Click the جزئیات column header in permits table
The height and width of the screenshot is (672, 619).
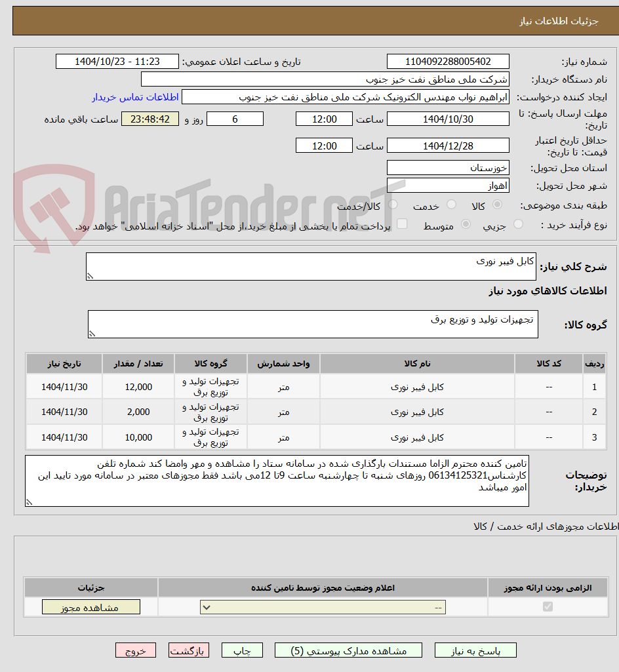pyautogui.click(x=91, y=587)
